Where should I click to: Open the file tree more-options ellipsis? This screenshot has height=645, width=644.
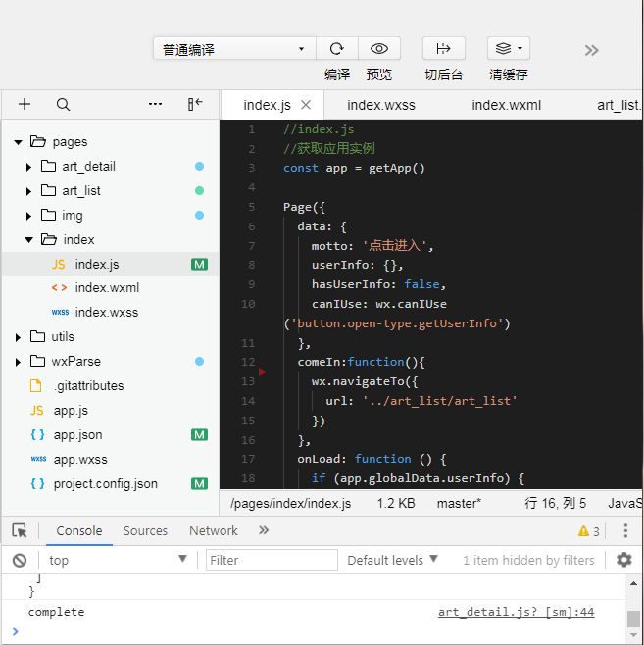pyautogui.click(x=155, y=104)
